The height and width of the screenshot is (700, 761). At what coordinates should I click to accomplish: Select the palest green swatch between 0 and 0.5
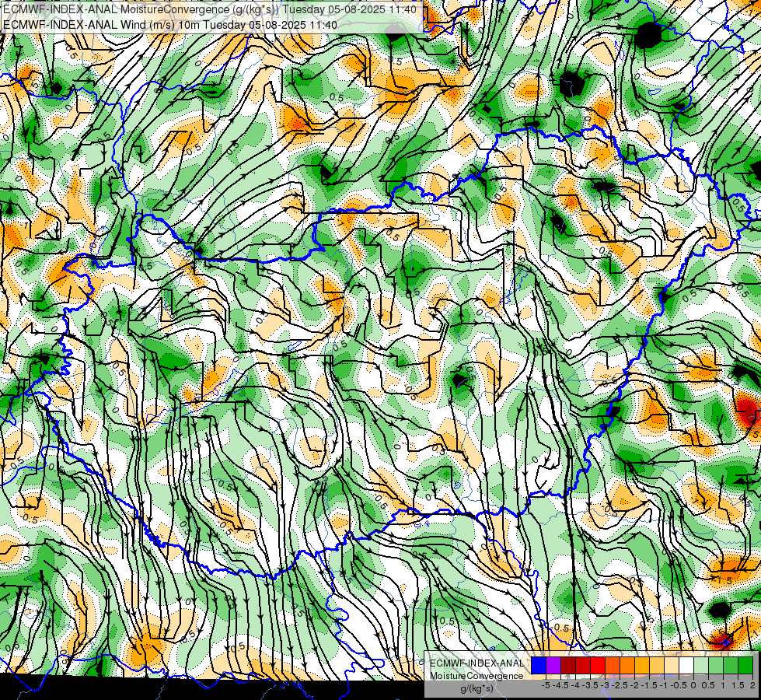coord(701,666)
